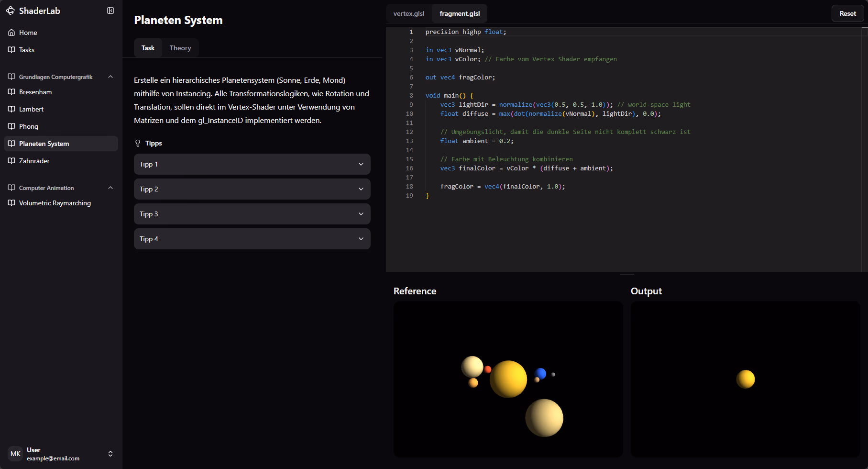Click the Home icon in sidebar
This screenshot has width=868, height=469.
pyautogui.click(x=11, y=33)
